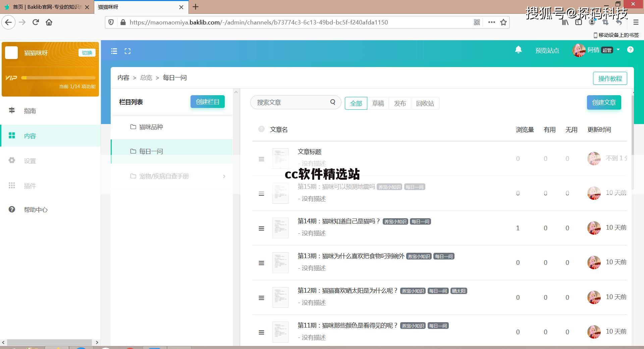Click drag handle of 第14期 article row

click(x=261, y=229)
